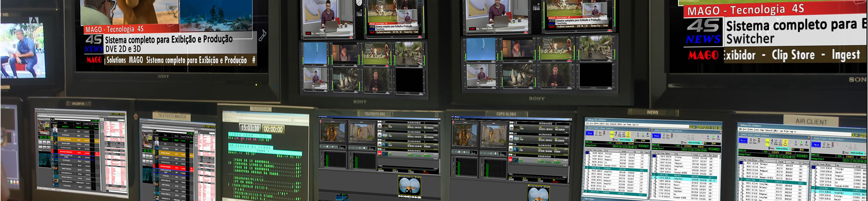Select the blue underwater tile on the right multiviewer

tap(481, 49)
